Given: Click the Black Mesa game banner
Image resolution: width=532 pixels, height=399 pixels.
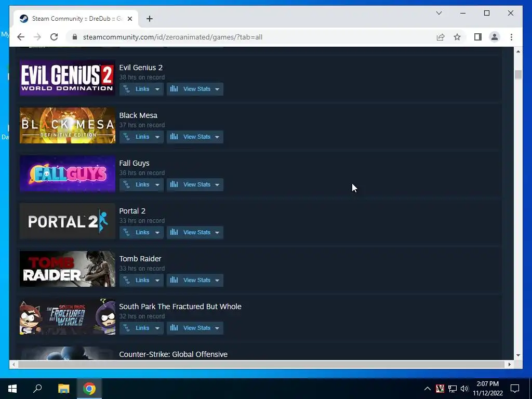Looking at the screenshot, I should click(68, 126).
